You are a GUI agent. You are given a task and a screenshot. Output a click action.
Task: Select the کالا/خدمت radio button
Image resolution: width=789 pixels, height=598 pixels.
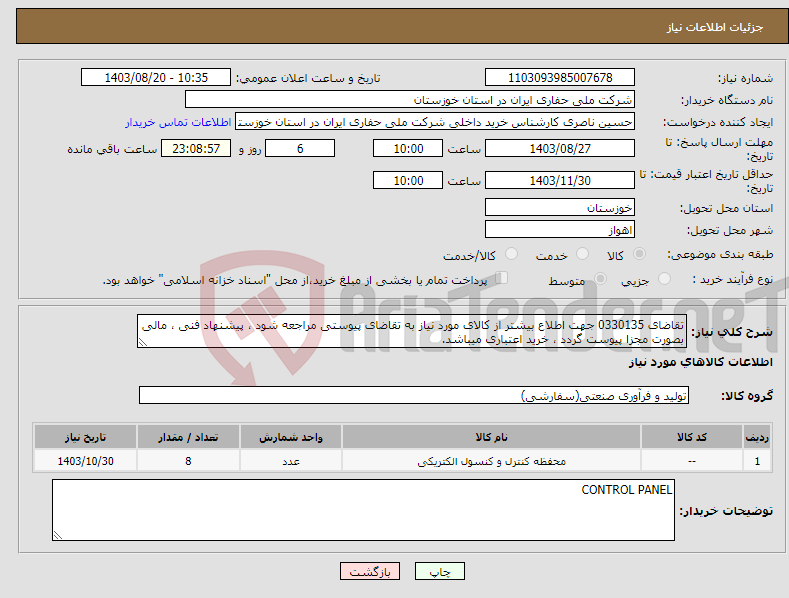click(x=511, y=254)
